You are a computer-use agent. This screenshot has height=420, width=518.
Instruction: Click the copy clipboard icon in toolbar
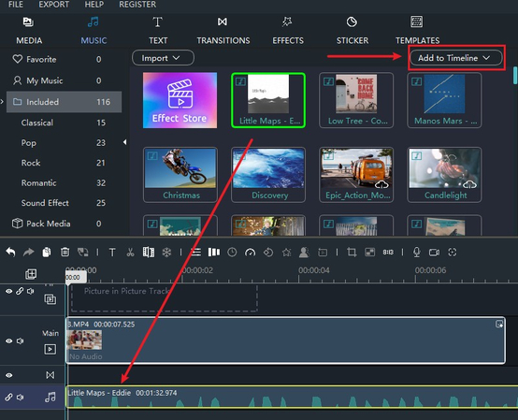coord(47,253)
